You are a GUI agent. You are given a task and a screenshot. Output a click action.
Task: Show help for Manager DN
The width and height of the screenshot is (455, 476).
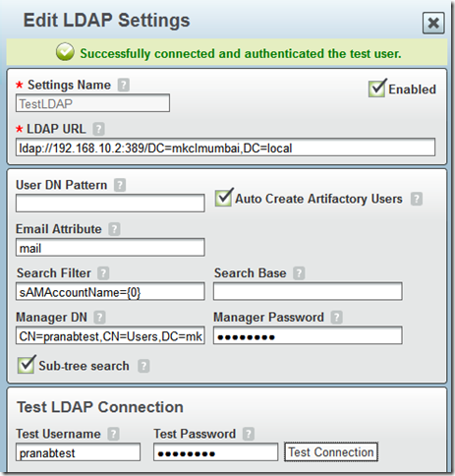99,318
